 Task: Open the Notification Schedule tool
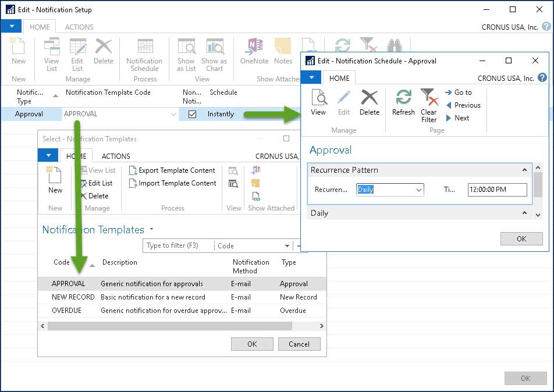tap(144, 55)
